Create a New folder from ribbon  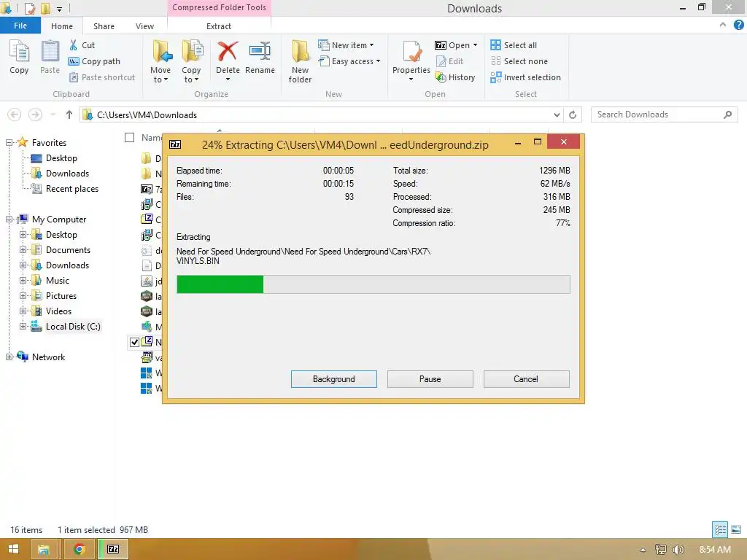300,62
